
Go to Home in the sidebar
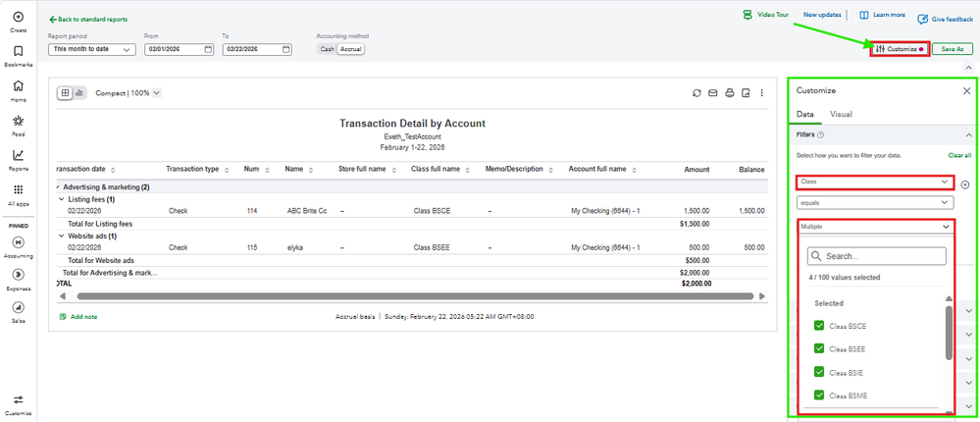click(x=18, y=90)
